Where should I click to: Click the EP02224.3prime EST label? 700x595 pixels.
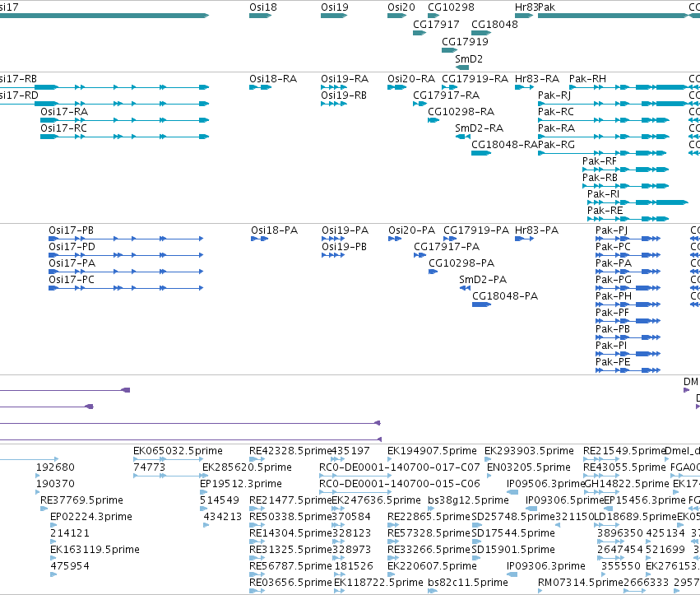tap(91, 518)
